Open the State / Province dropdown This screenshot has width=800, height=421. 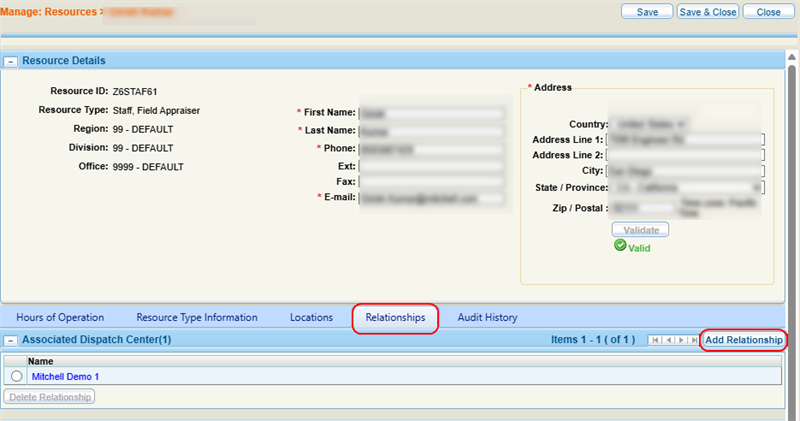[686, 188]
